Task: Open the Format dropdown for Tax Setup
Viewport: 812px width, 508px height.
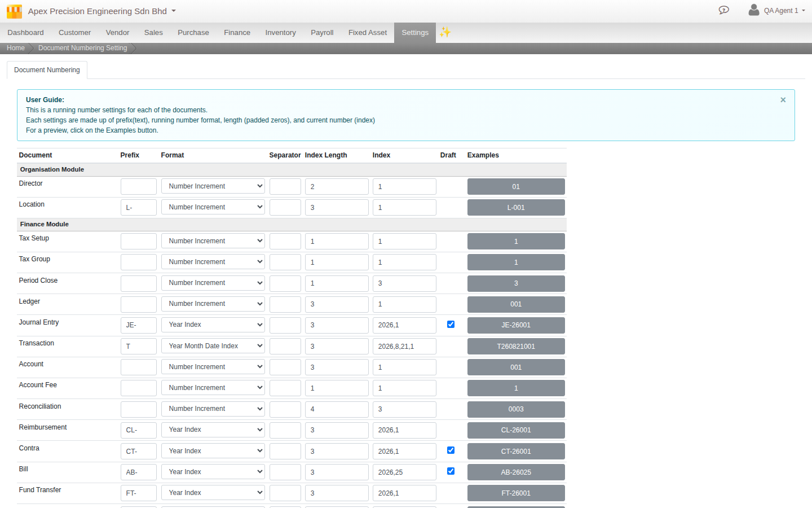Action: click(x=213, y=241)
